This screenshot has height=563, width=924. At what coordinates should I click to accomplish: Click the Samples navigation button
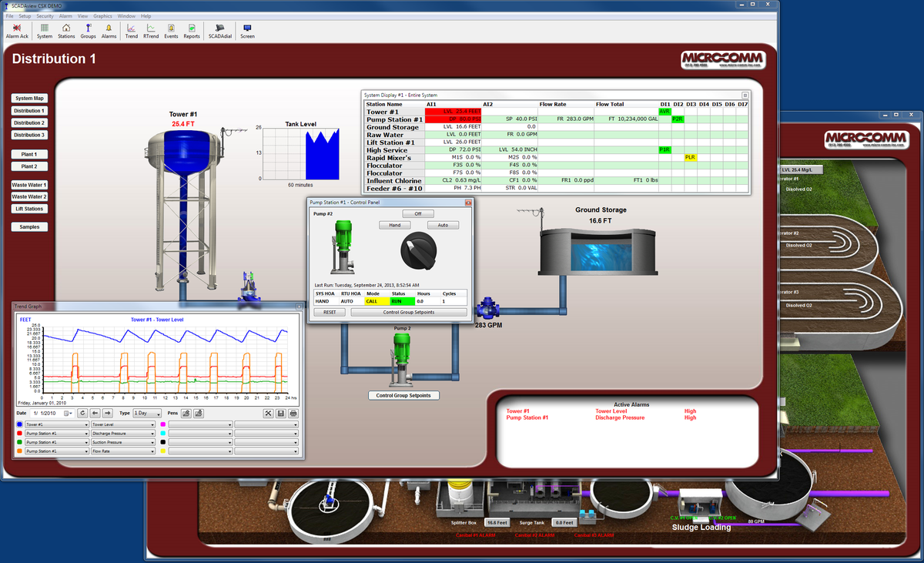(x=30, y=226)
